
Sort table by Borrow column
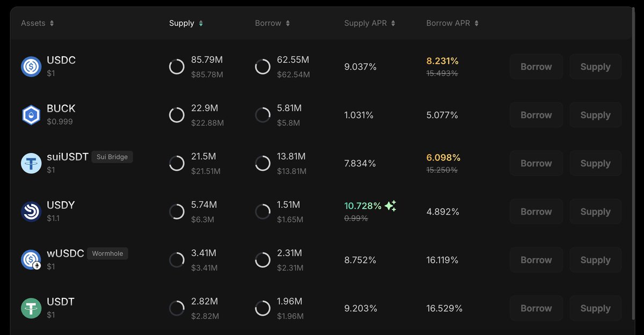(273, 23)
